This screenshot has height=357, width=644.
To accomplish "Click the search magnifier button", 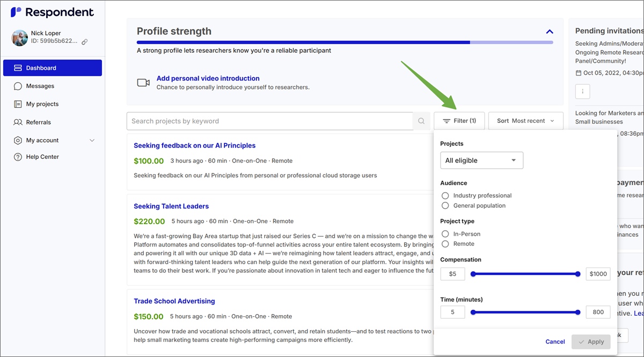I will tap(421, 121).
